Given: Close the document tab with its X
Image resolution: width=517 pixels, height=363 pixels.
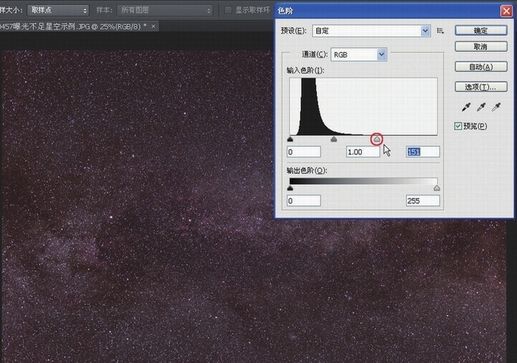Looking at the screenshot, I should coord(153,26).
